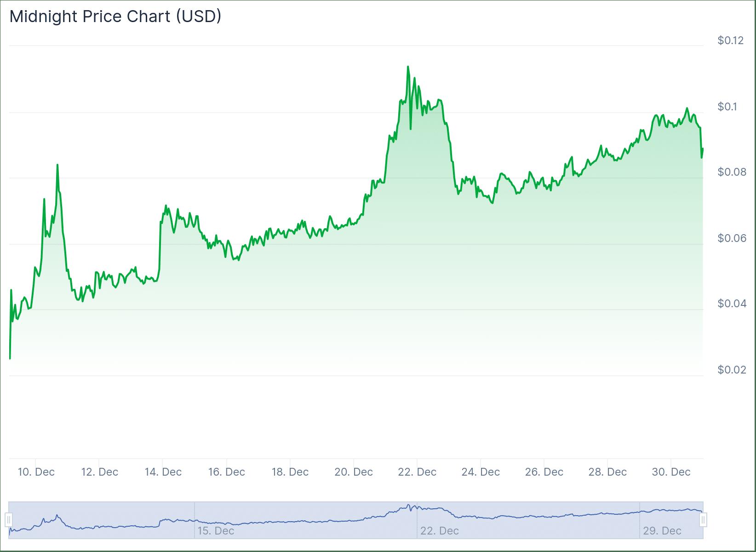The width and height of the screenshot is (756, 552).
Task: Click the 24. Dec date label
Action: pyautogui.click(x=481, y=472)
